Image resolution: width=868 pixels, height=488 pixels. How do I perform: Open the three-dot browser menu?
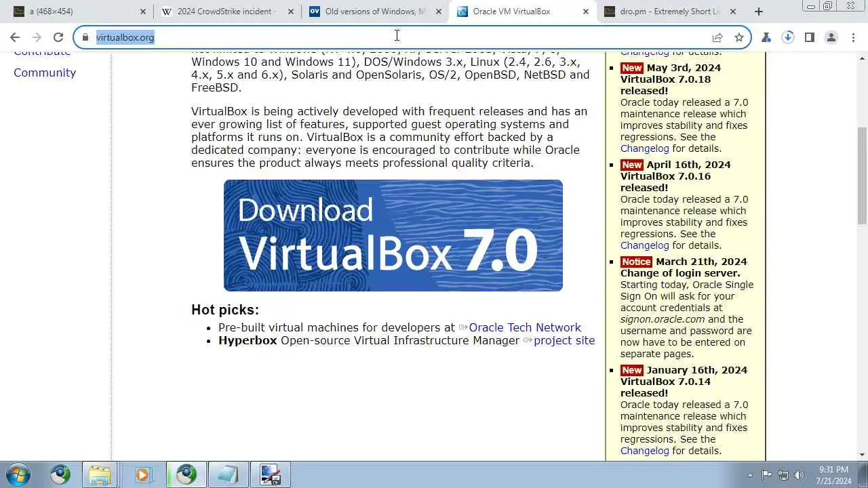click(x=852, y=37)
